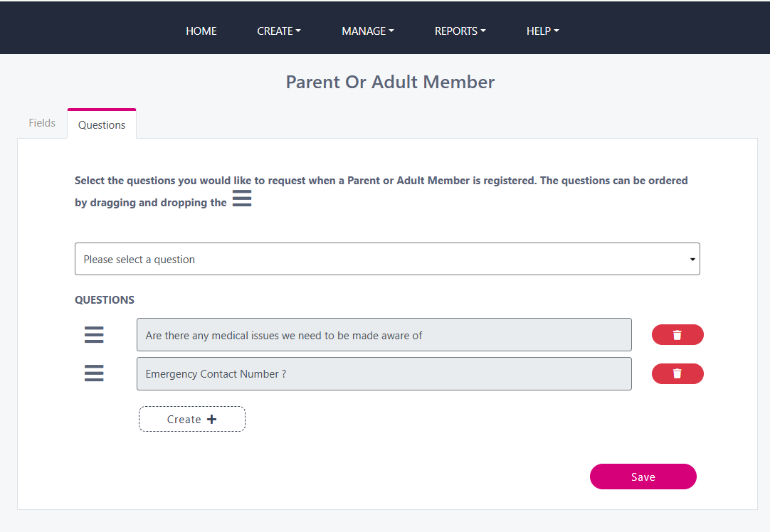Click the medical issues question field

(x=384, y=335)
